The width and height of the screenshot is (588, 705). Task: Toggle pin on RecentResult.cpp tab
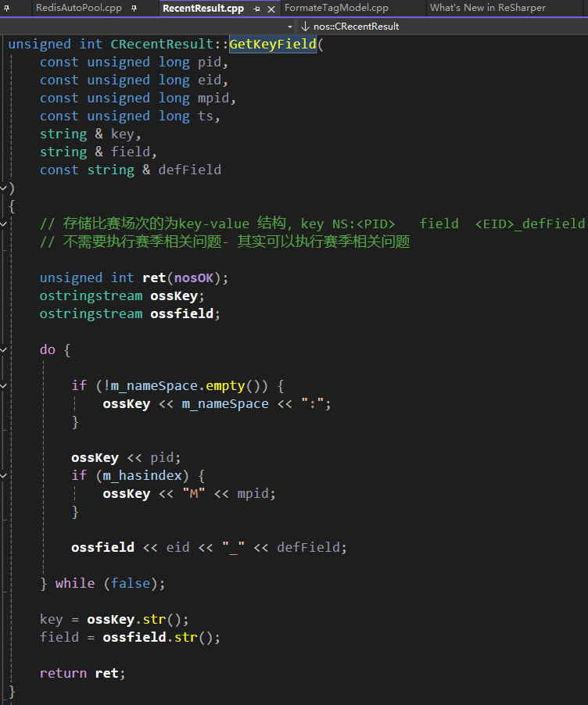point(256,9)
